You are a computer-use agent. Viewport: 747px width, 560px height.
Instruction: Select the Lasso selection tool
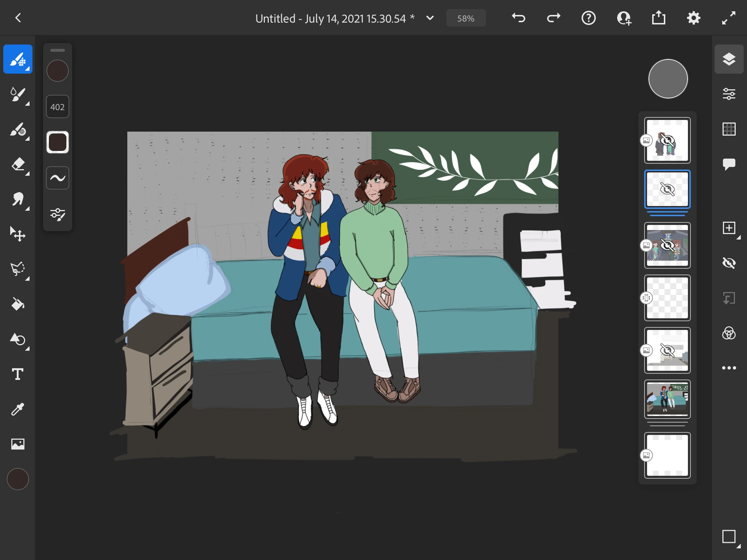coord(18,269)
